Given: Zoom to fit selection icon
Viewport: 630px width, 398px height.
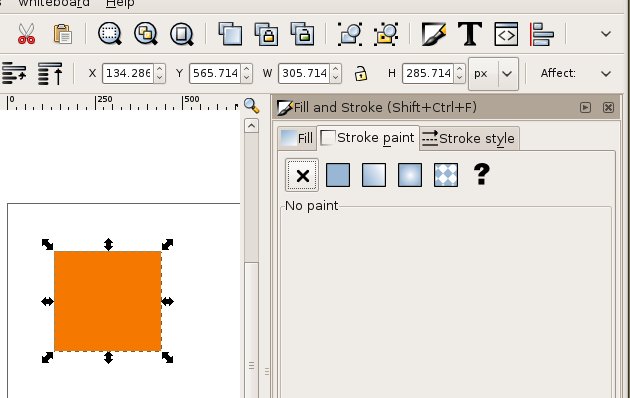Looking at the screenshot, I should point(110,34).
